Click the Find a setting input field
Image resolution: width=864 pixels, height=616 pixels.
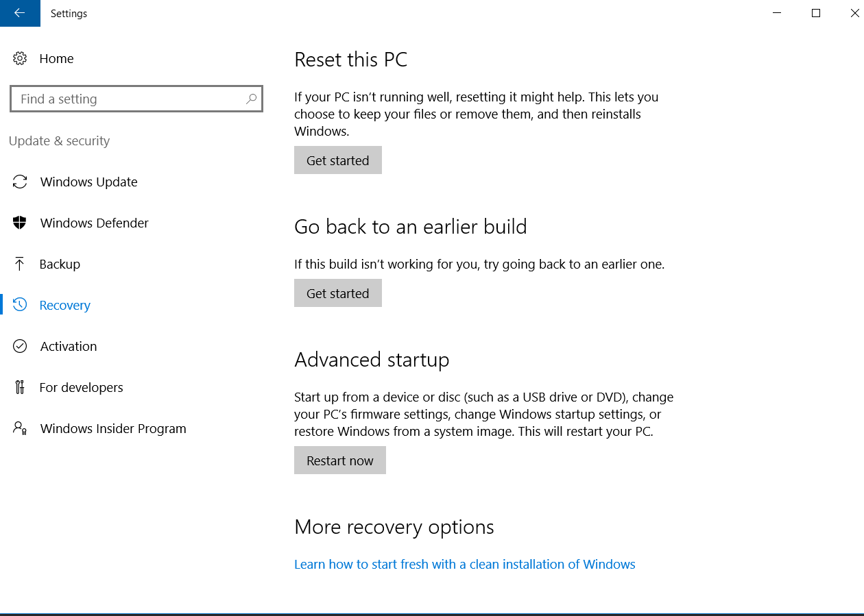[123, 99]
